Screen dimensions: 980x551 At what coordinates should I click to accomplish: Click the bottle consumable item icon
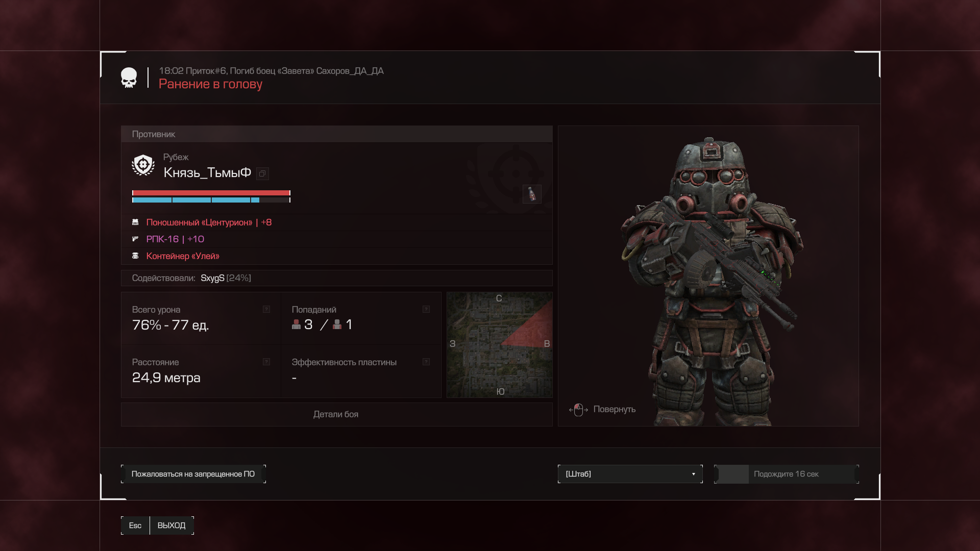click(x=532, y=194)
